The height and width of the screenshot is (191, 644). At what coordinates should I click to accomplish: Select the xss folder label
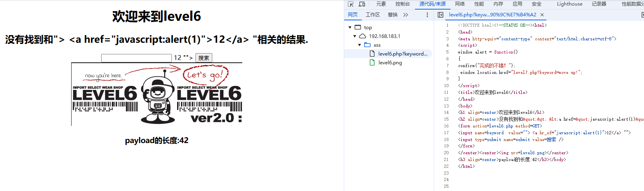(x=377, y=45)
